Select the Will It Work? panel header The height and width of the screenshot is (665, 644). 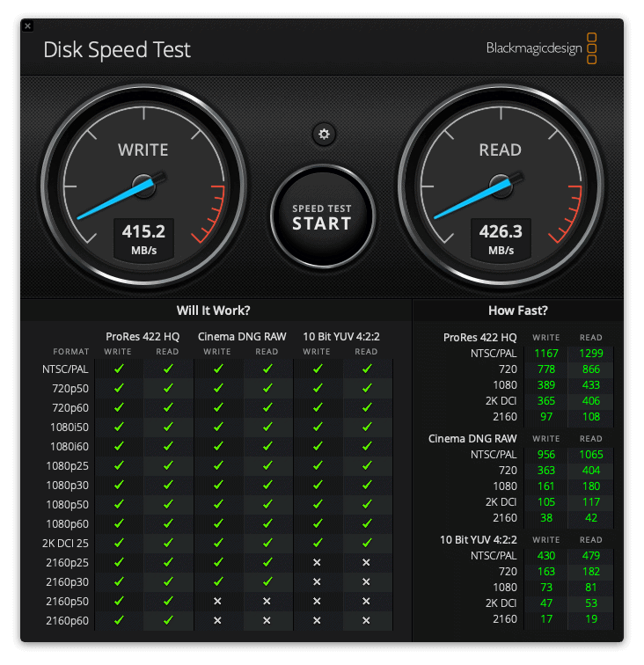click(x=214, y=311)
